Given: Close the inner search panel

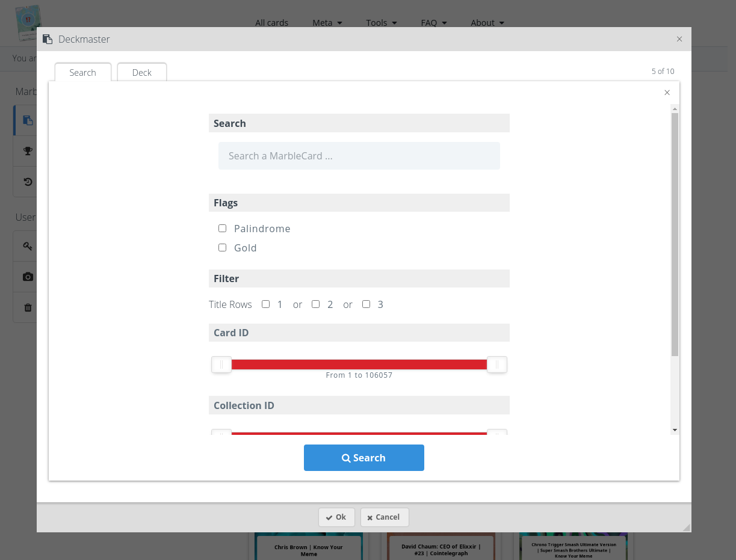Looking at the screenshot, I should (667, 93).
